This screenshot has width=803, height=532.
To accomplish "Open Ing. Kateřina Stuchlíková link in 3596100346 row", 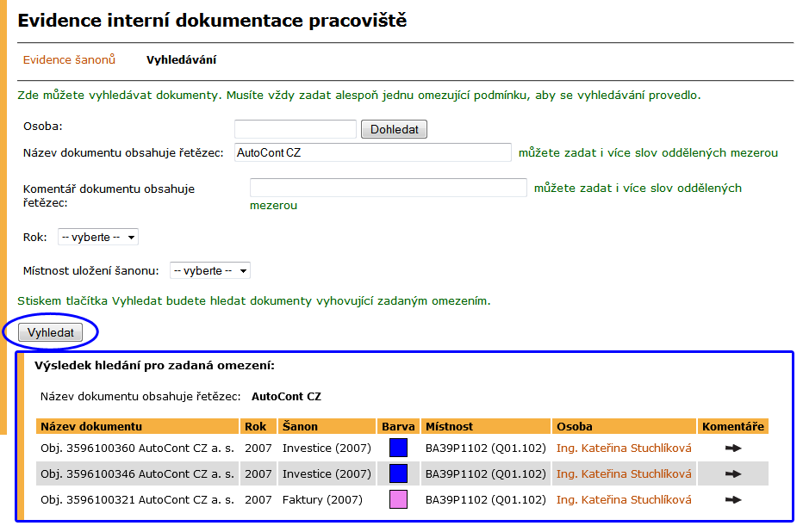I will click(x=624, y=474).
